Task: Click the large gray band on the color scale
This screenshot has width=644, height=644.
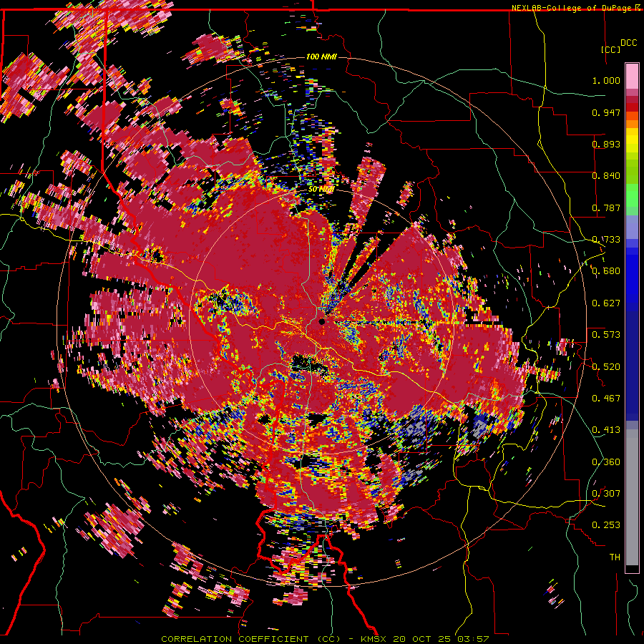Action: 632,497
